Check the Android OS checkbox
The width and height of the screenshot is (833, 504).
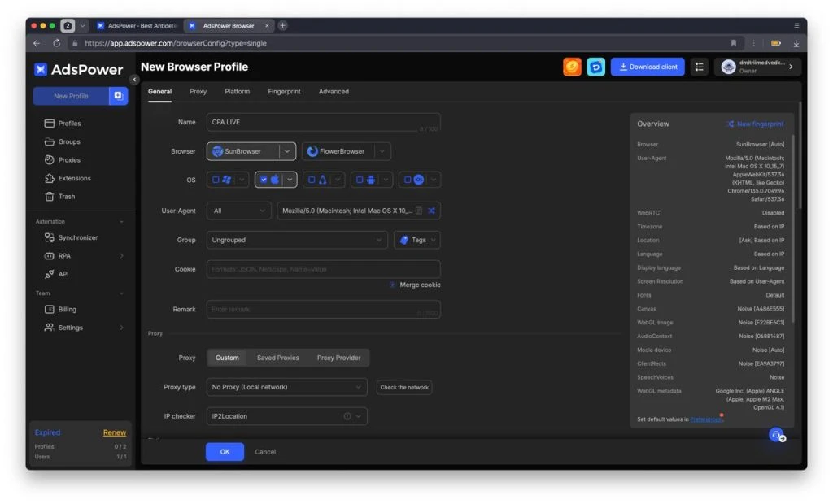tap(360, 180)
